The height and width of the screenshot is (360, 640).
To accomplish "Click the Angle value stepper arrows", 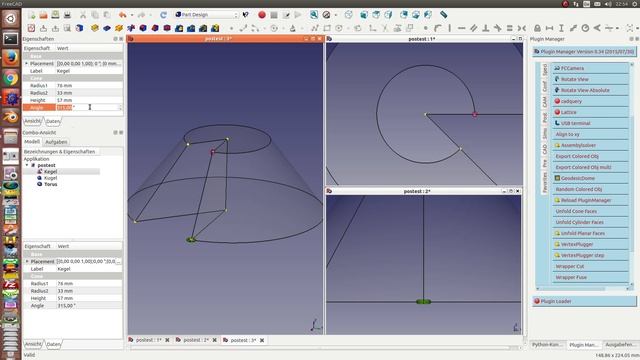I will [120, 107].
